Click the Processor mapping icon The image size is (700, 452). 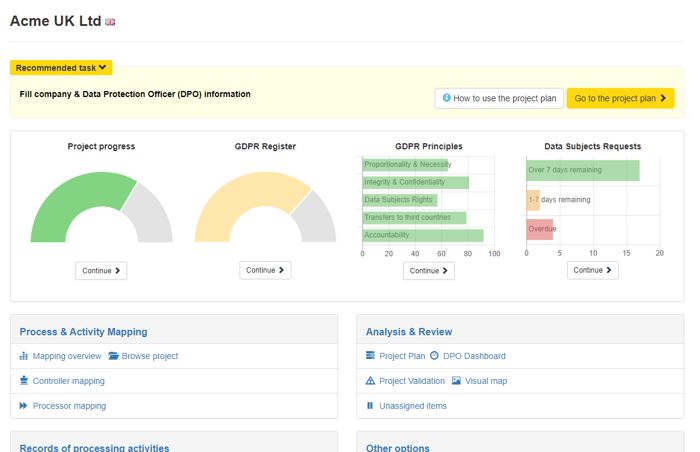24,406
